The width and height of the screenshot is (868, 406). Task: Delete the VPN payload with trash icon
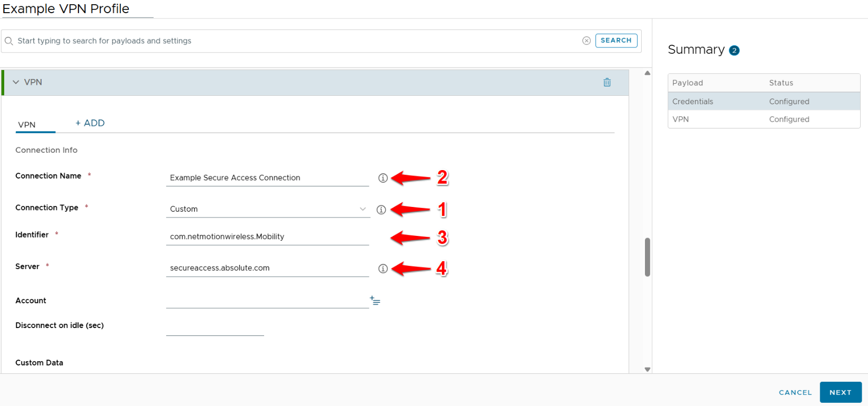(x=607, y=82)
